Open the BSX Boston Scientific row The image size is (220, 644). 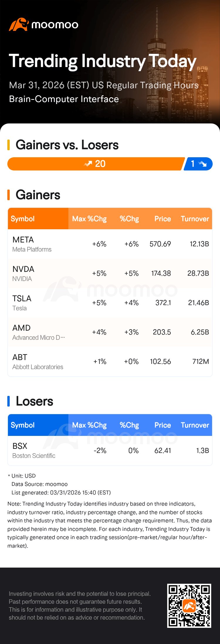[110, 451]
